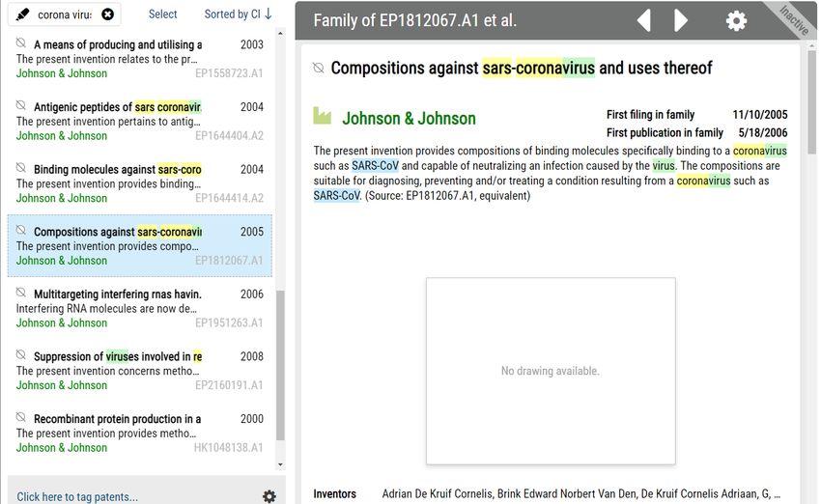Clear the corona virus search field
821x504 pixels.
tap(107, 14)
